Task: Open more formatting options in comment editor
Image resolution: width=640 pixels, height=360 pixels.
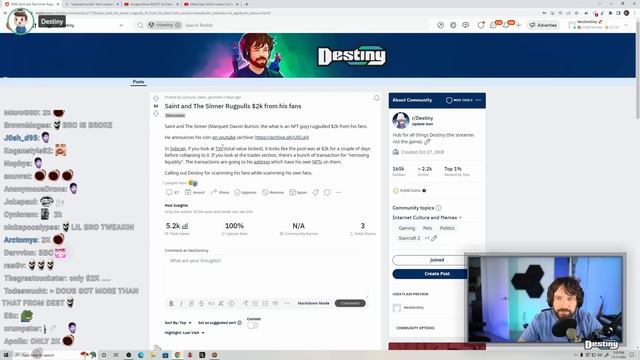Action: point(287,303)
